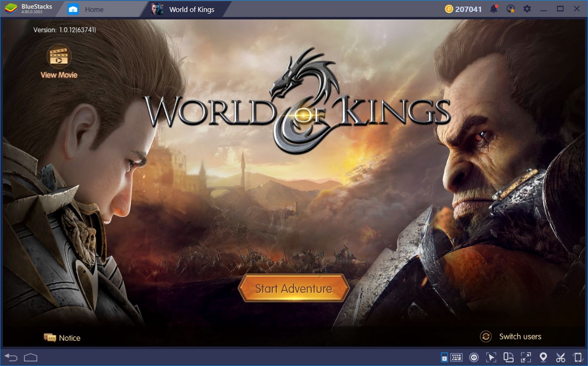Click the Android back arrow
This screenshot has height=366, width=588.
[x=11, y=357]
